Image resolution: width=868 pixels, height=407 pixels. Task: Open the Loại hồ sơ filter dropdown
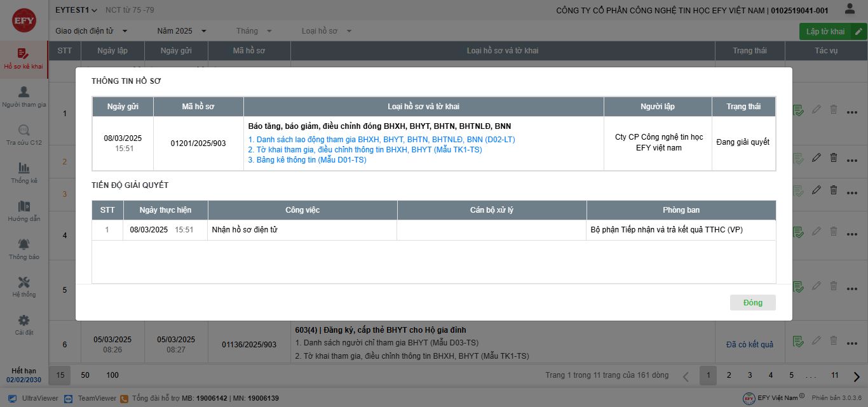[x=327, y=31]
